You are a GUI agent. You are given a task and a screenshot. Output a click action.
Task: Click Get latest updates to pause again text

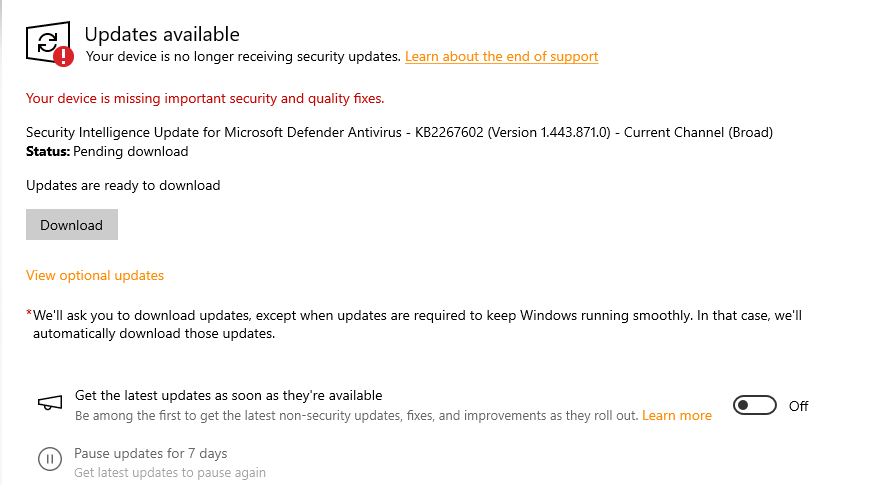[170, 472]
